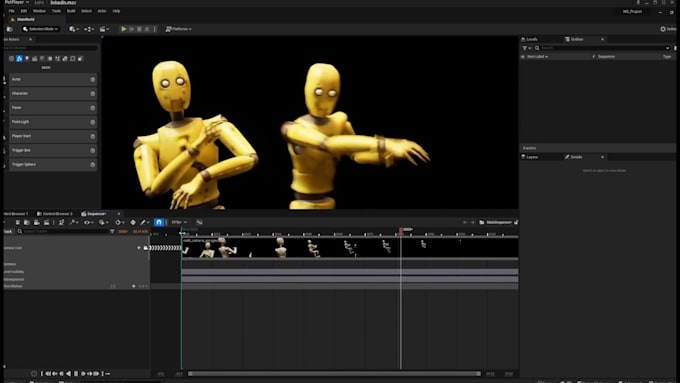Click the save level icon in main toolbar

[10, 29]
